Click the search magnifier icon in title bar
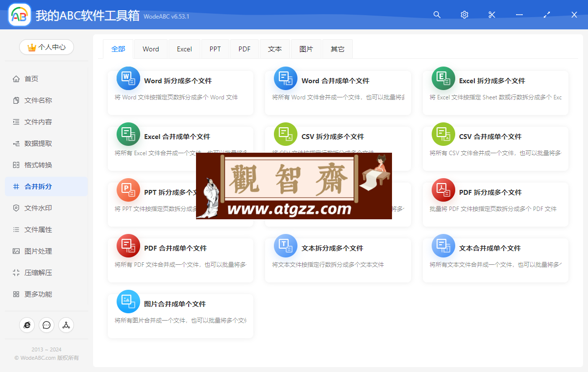This screenshot has width=588, height=372. (437, 15)
